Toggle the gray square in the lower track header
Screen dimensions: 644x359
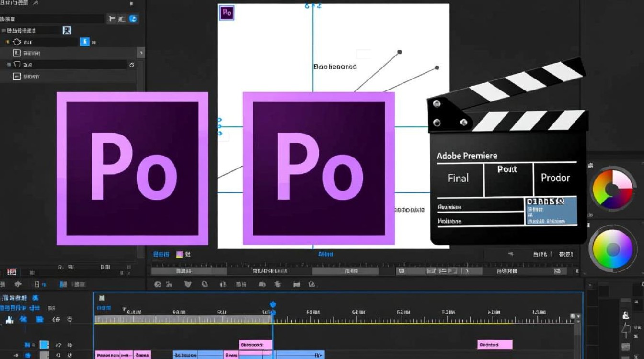[x=44, y=355]
